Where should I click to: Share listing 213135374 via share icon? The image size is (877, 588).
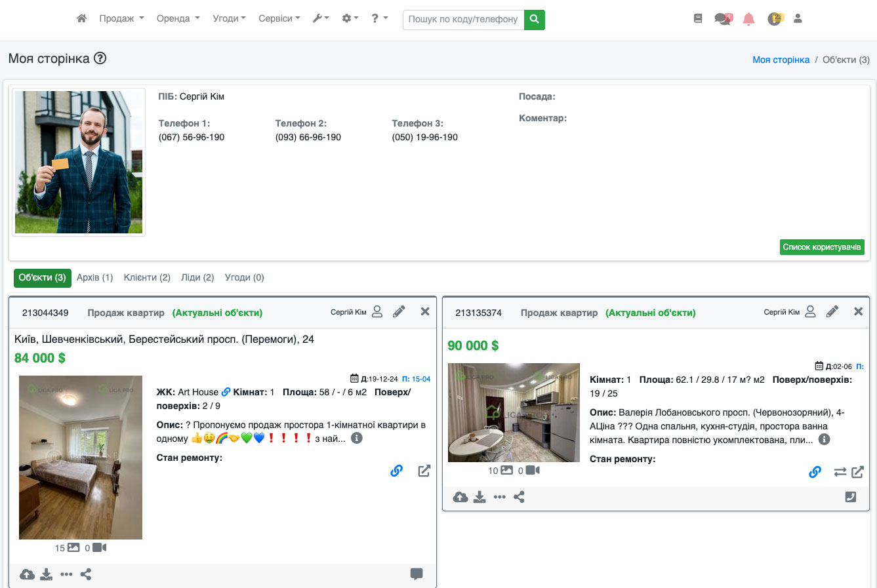519,497
